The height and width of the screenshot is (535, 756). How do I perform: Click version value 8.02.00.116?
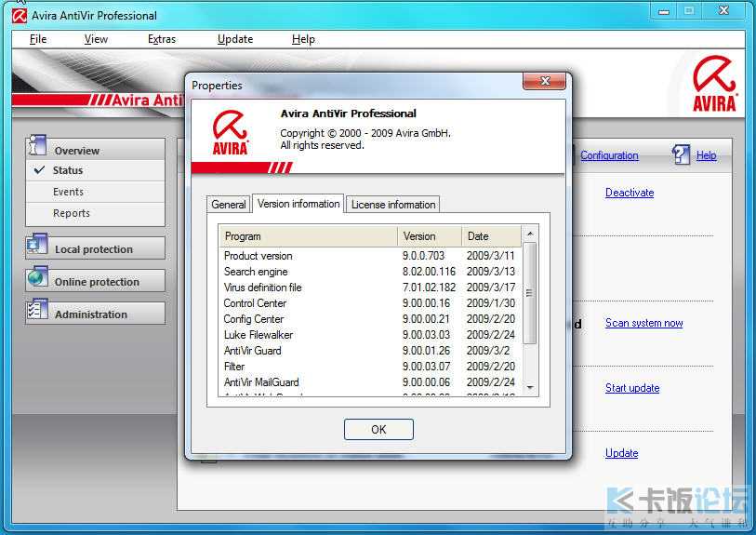click(429, 272)
